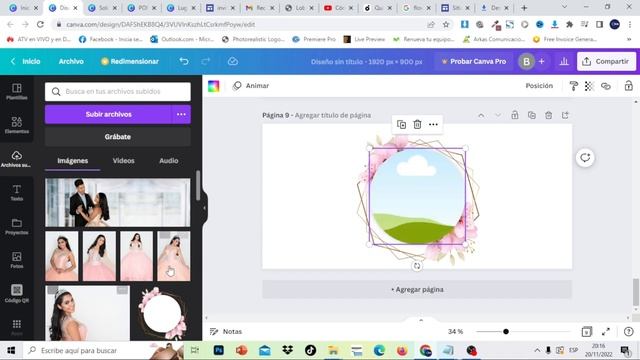Open the Texto sidebar panel
The image size is (640, 360).
click(x=17, y=192)
